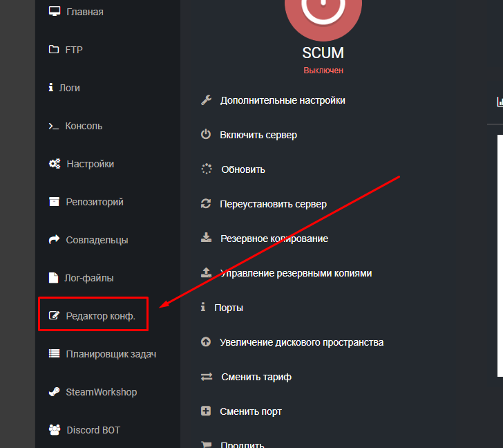The height and width of the screenshot is (448, 503).
Task: Open the SteamWorkshop Steam icon
Action: pyautogui.click(x=54, y=392)
